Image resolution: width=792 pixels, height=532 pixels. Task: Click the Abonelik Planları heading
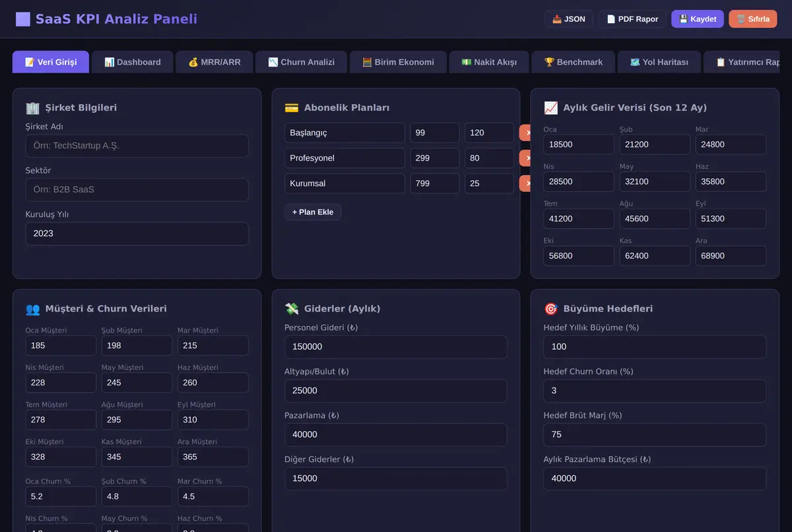pyautogui.click(x=346, y=108)
